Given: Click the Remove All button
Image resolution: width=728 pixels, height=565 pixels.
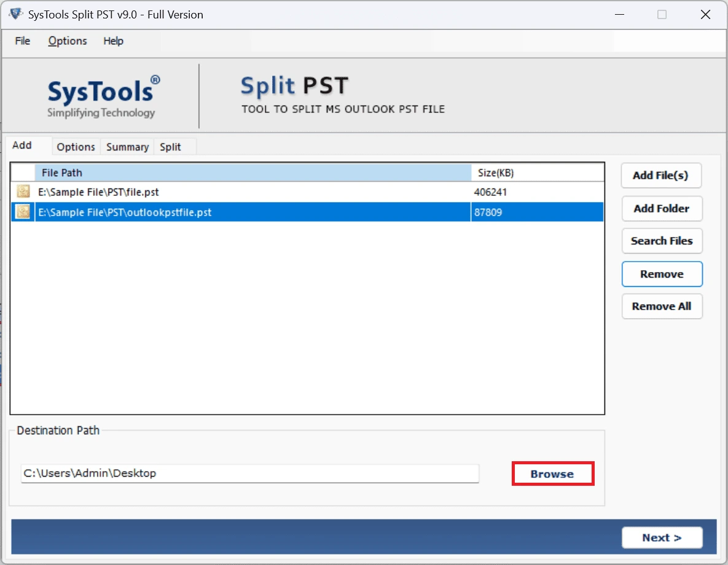Looking at the screenshot, I should [662, 306].
